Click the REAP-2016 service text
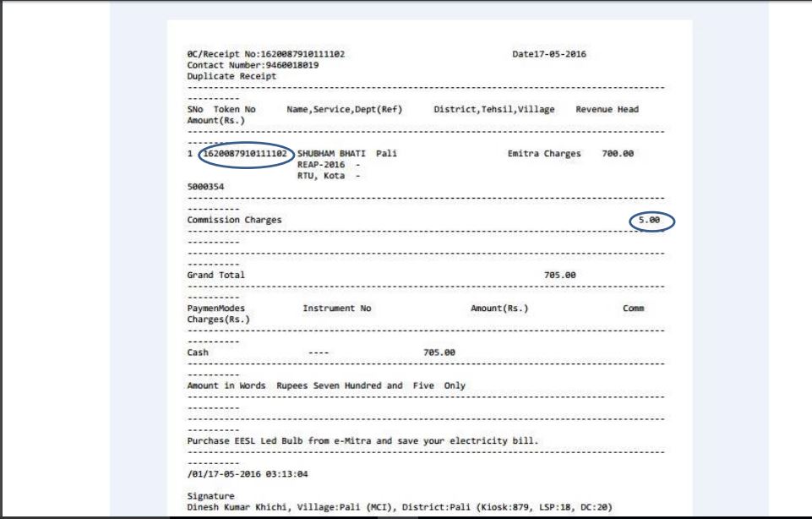The height and width of the screenshot is (519, 812). 321,165
